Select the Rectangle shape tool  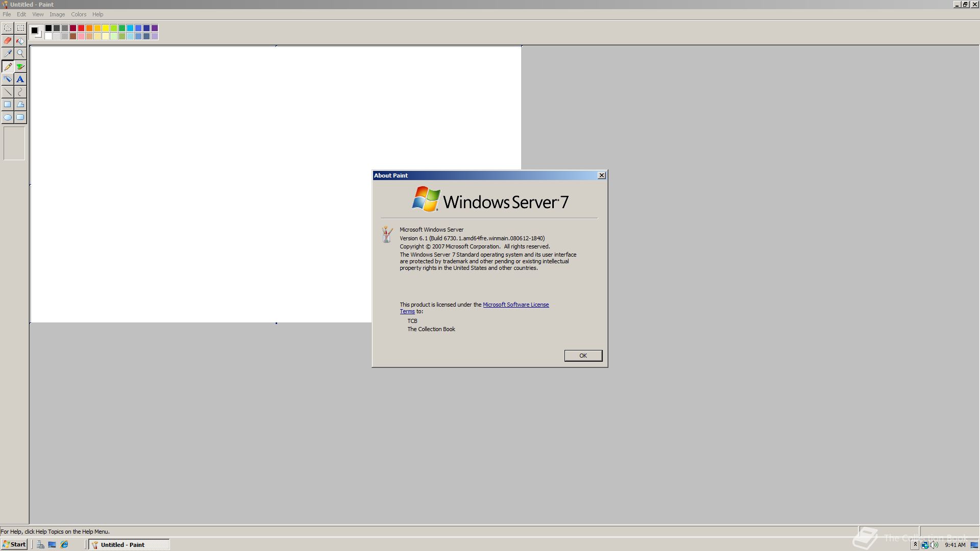pos(8,105)
